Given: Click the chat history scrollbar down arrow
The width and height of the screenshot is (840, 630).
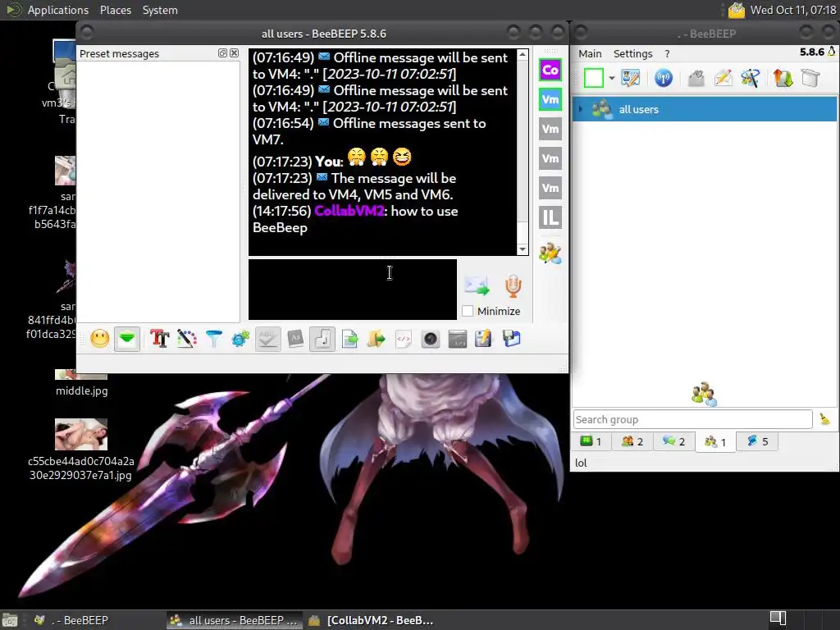Looking at the screenshot, I should (x=523, y=249).
